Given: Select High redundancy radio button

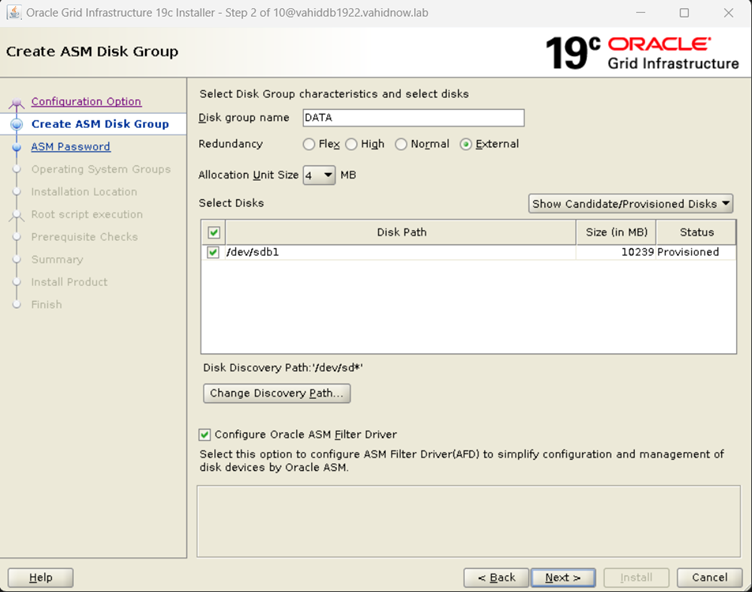Looking at the screenshot, I should click(352, 144).
